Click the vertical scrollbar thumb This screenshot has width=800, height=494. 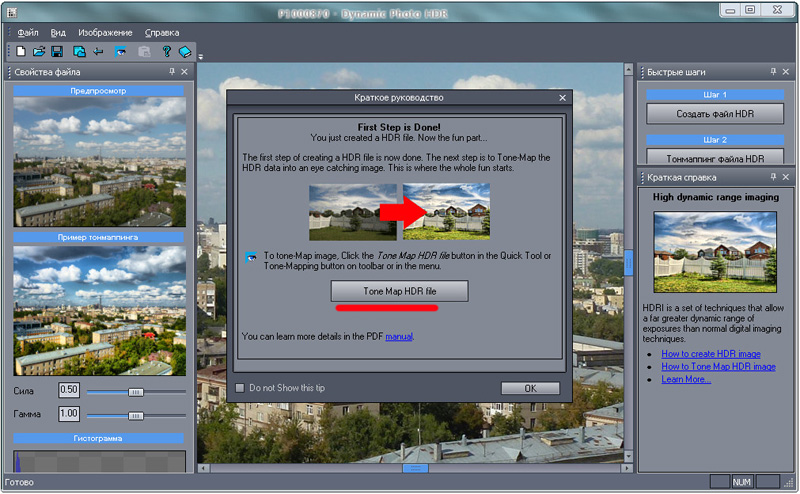pyautogui.click(x=629, y=262)
